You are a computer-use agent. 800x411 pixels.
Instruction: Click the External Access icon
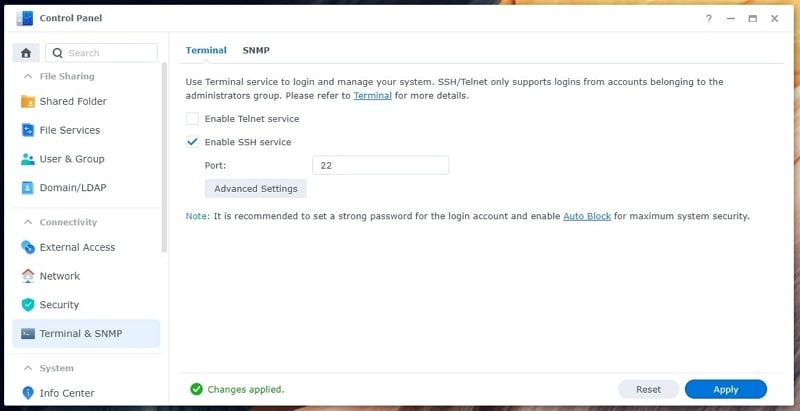pos(28,247)
